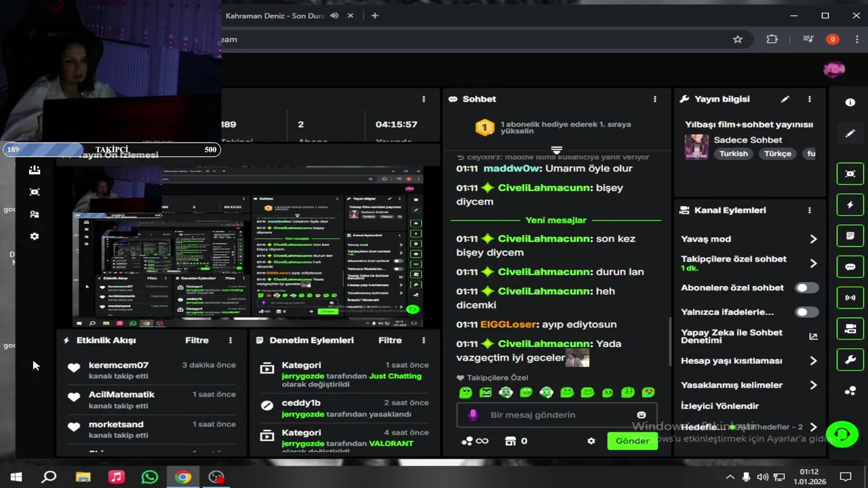
Task: Insert the first green emote in chat row
Action: pyautogui.click(x=465, y=392)
